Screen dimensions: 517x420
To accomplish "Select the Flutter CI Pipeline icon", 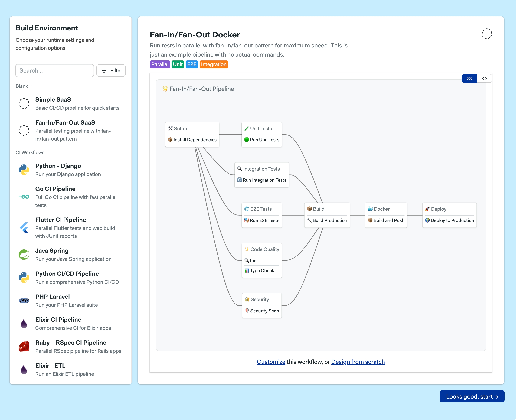I will [x=24, y=228].
